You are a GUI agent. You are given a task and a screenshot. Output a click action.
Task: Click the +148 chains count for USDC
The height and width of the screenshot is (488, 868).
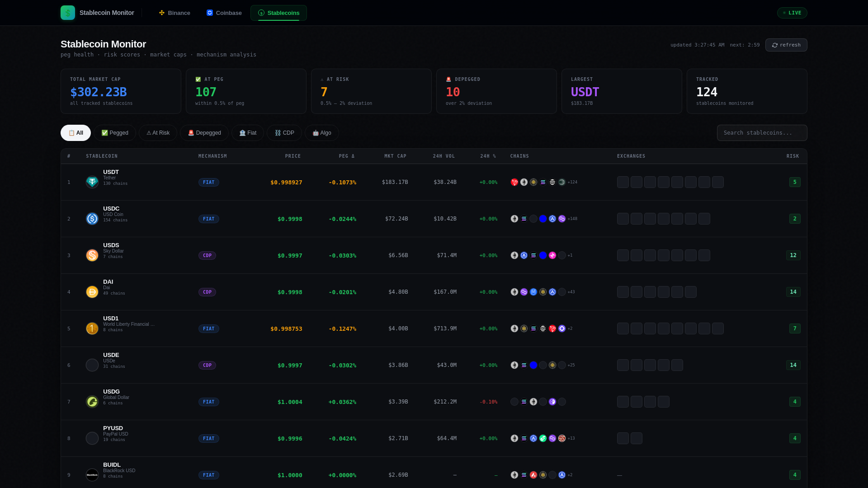click(x=572, y=219)
